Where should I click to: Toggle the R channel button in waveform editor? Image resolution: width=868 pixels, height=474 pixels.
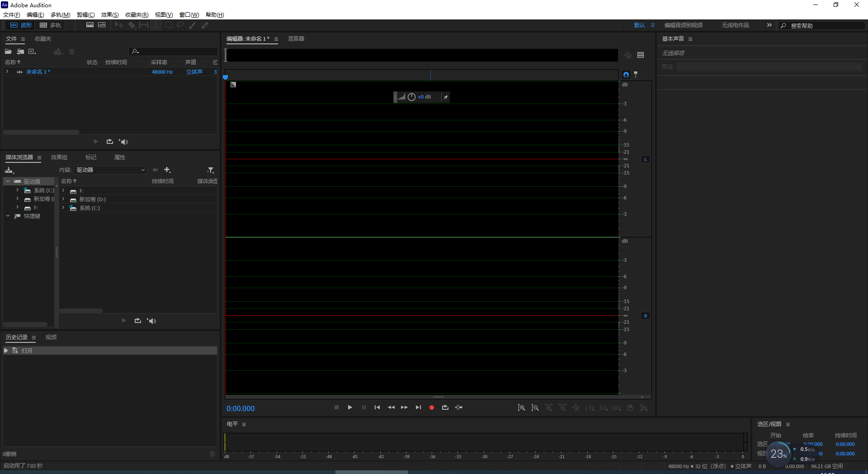[x=646, y=316]
